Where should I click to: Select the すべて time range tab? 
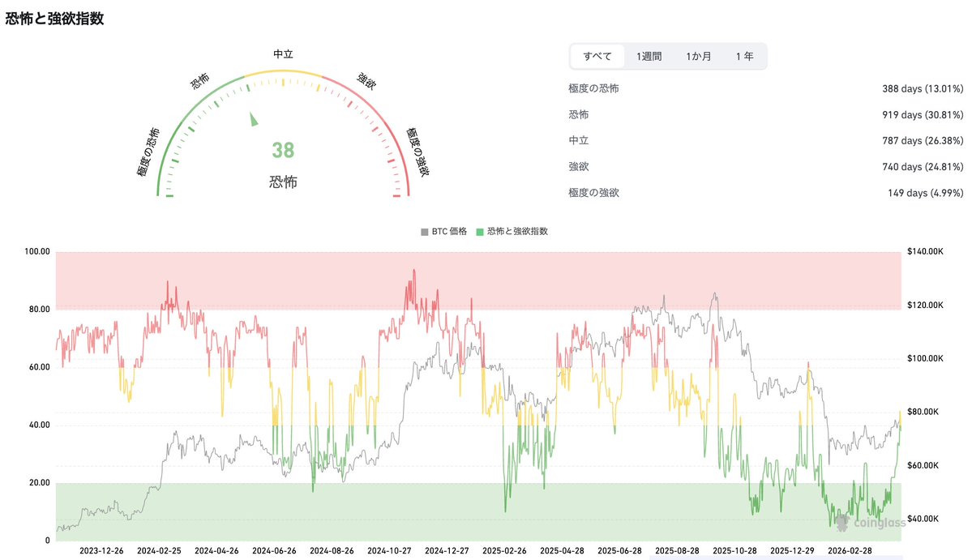(x=597, y=57)
